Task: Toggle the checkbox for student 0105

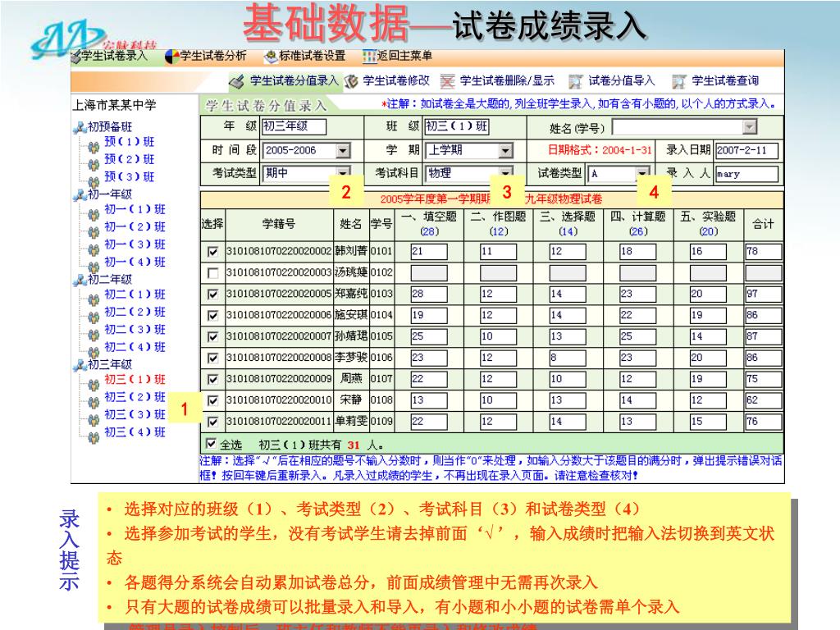Action: (212, 336)
